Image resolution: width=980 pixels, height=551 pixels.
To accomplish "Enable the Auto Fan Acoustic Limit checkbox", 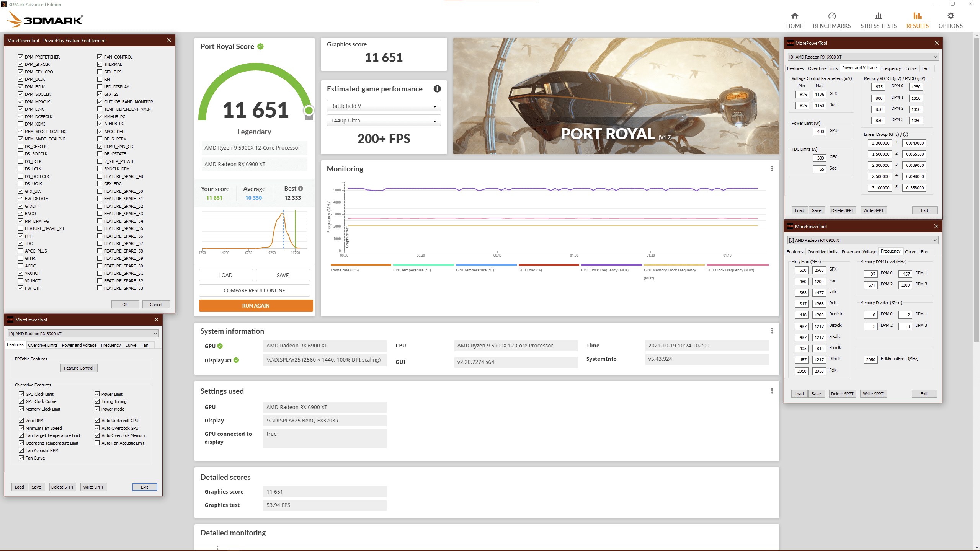I will 97,443.
